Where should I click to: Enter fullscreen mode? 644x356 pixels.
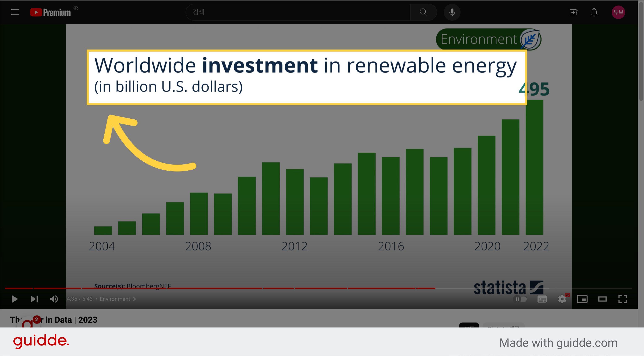point(622,299)
